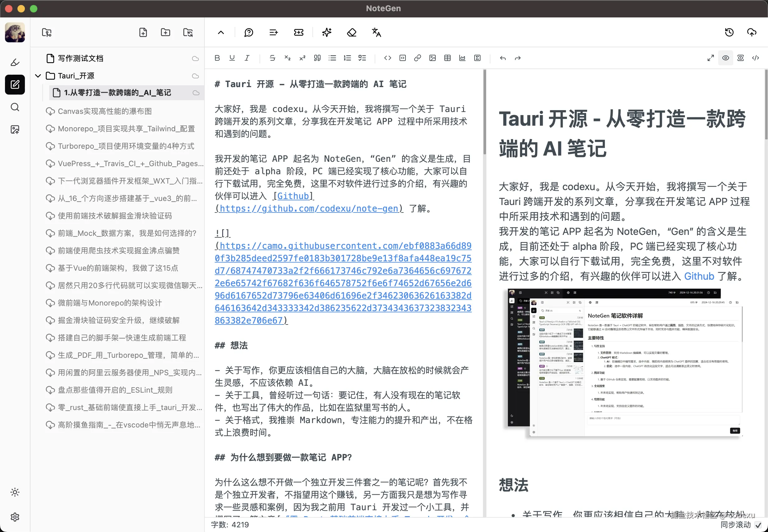
Task: Click the insert link icon
Action: click(x=417, y=58)
